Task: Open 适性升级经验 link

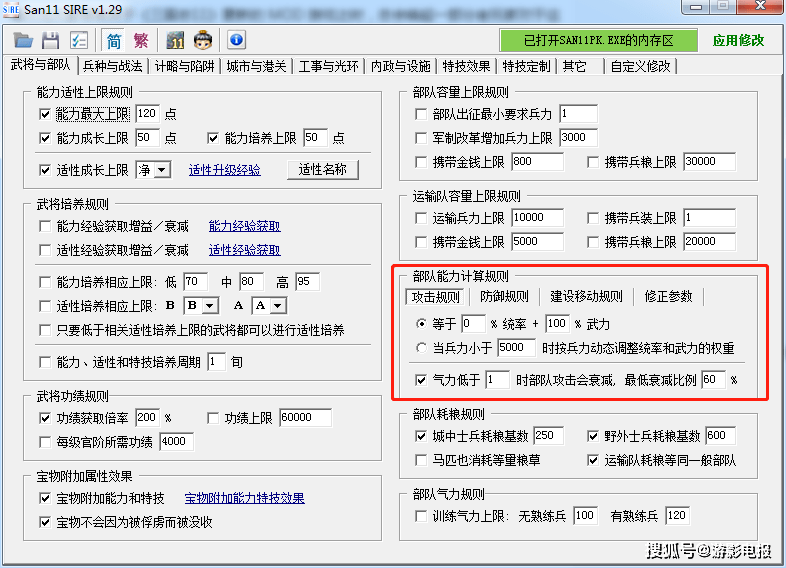Action: coord(225,170)
